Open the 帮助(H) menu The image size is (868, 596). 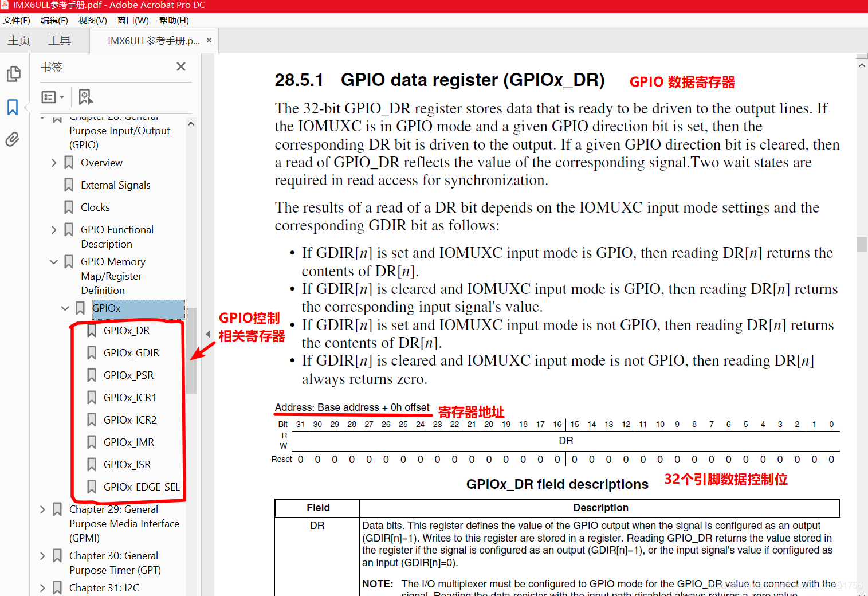(x=174, y=20)
